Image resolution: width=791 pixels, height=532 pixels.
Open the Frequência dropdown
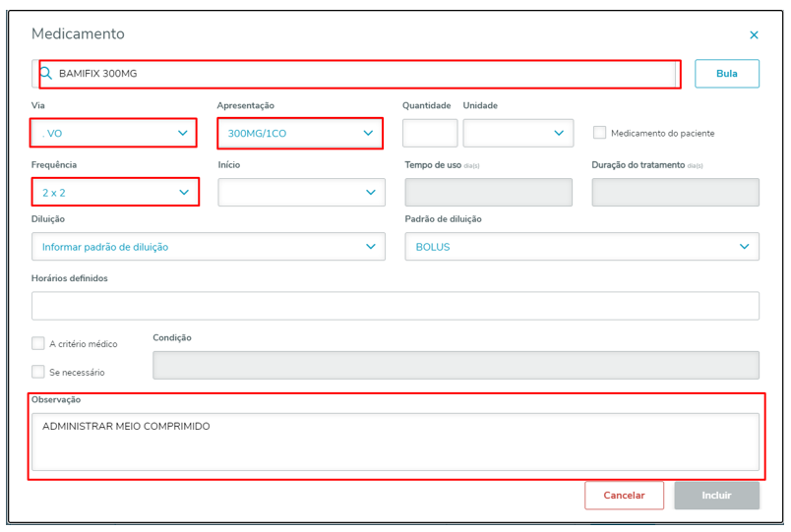click(x=114, y=193)
